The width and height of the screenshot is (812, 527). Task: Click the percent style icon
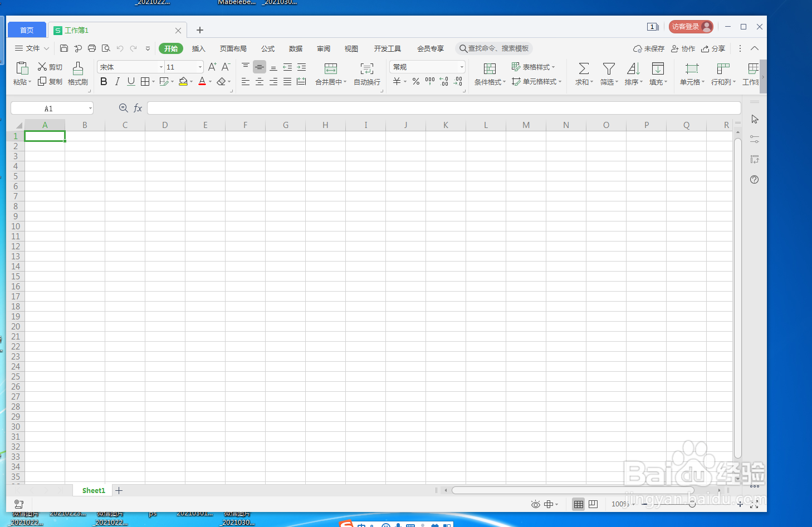tap(416, 81)
